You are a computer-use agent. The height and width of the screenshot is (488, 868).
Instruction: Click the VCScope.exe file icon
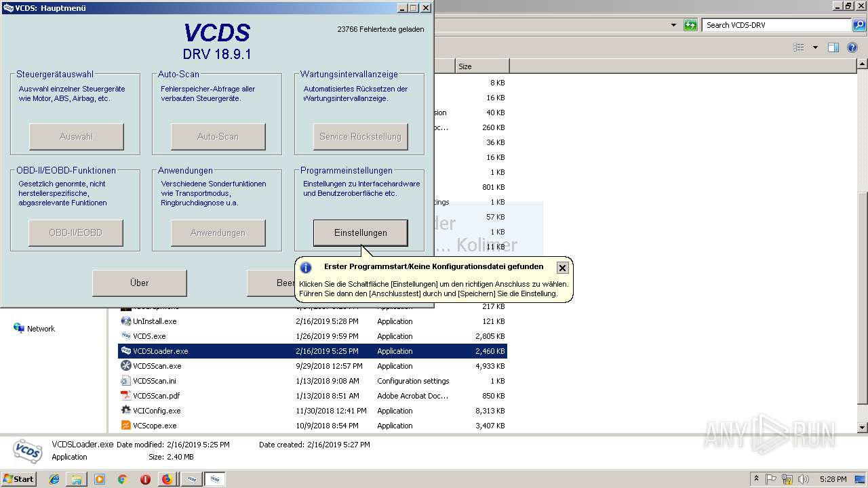[x=125, y=426]
